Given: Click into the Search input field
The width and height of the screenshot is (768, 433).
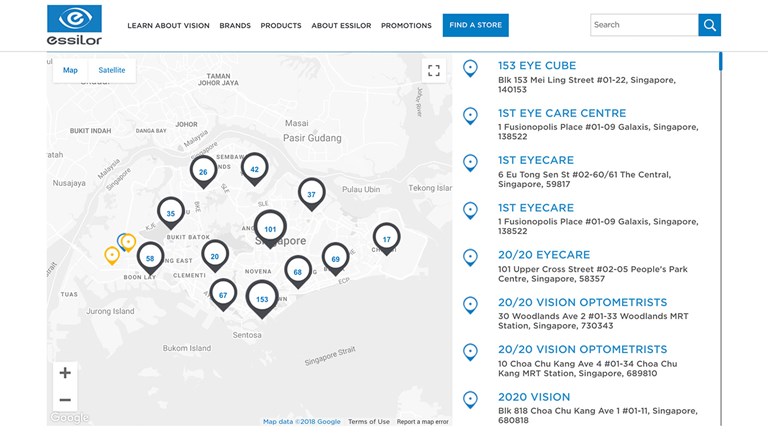Looking at the screenshot, I should (x=643, y=25).
